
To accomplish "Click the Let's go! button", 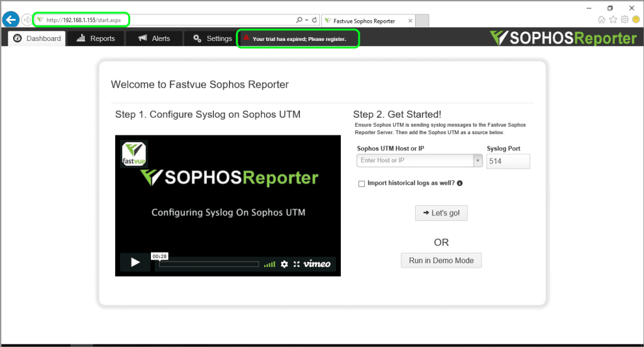I will click(x=441, y=213).
